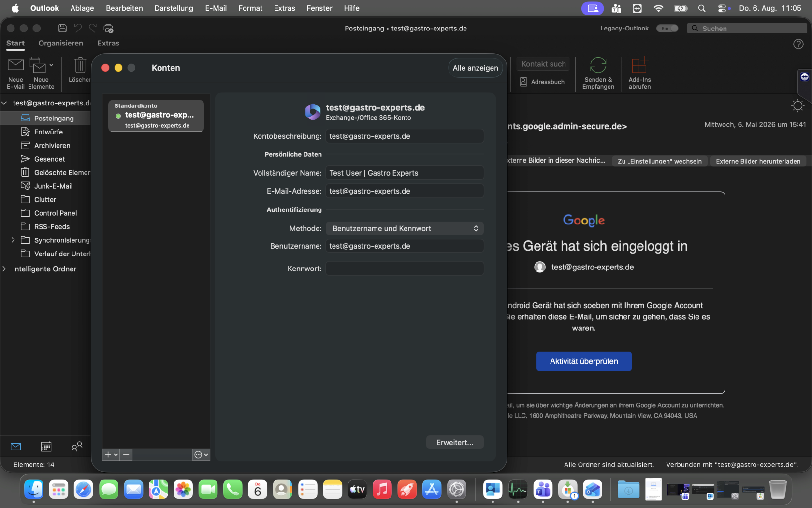Open Spotlight search in the menu bar

pyautogui.click(x=702, y=8)
